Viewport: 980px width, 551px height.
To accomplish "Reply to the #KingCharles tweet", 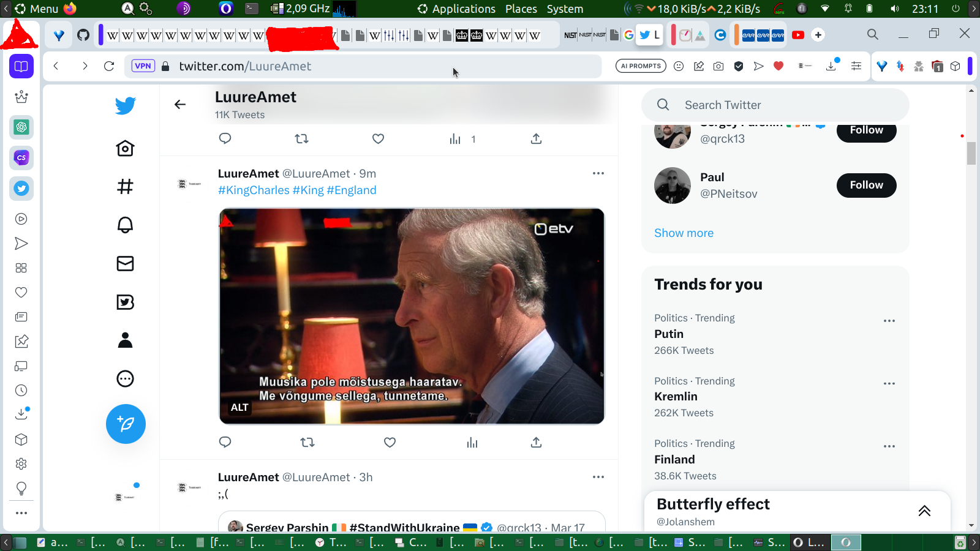I will click(x=225, y=442).
